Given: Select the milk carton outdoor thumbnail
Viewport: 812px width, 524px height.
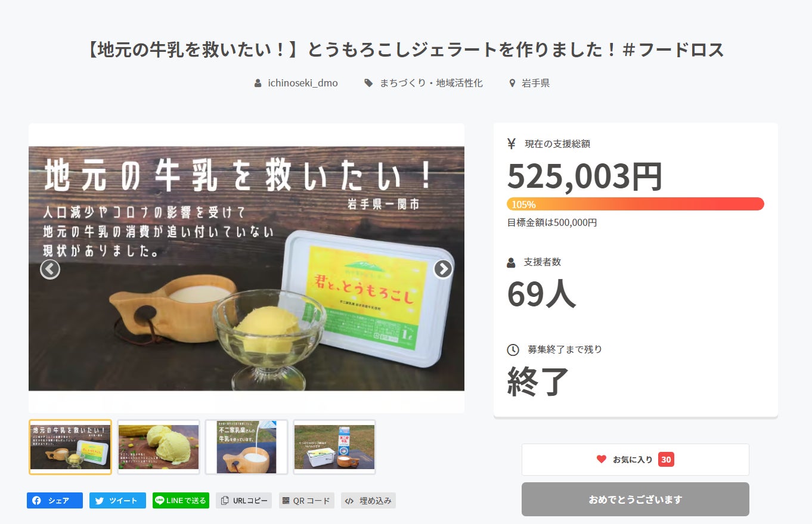Looking at the screenshot, I should tap(334, 447).
